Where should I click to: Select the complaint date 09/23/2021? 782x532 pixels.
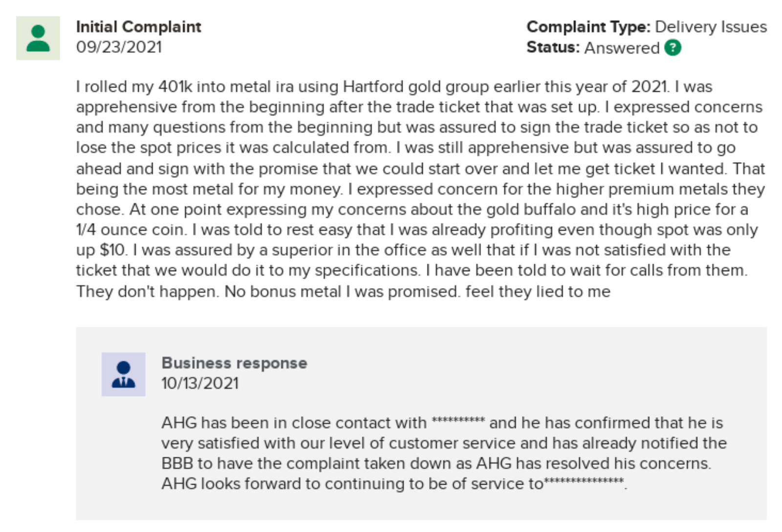[x=119, y=47]
